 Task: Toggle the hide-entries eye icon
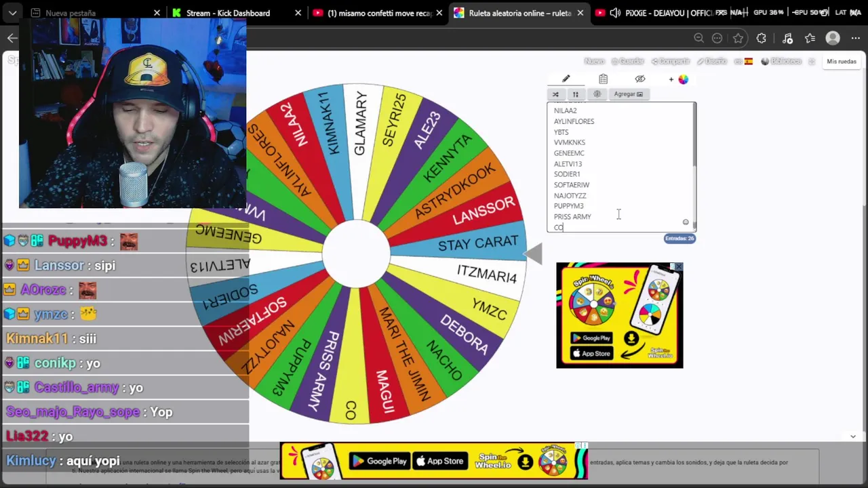click(x=639, y=79)
